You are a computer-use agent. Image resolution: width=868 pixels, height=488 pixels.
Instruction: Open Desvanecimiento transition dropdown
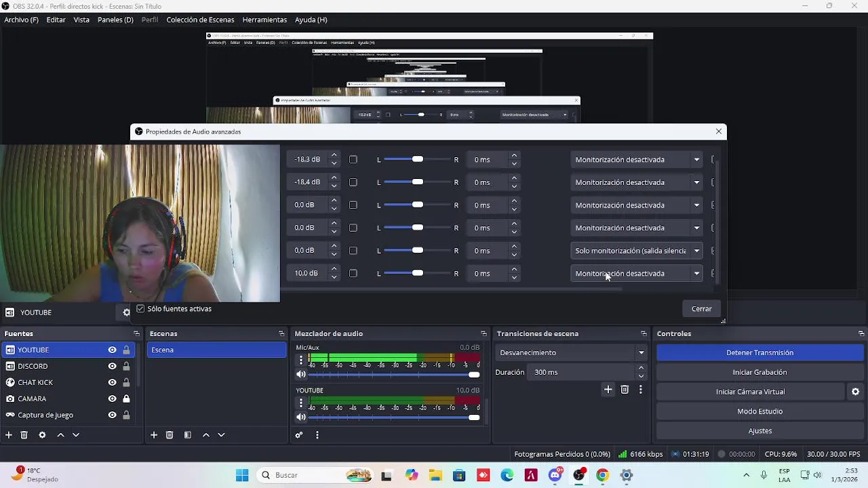(571, 352)
